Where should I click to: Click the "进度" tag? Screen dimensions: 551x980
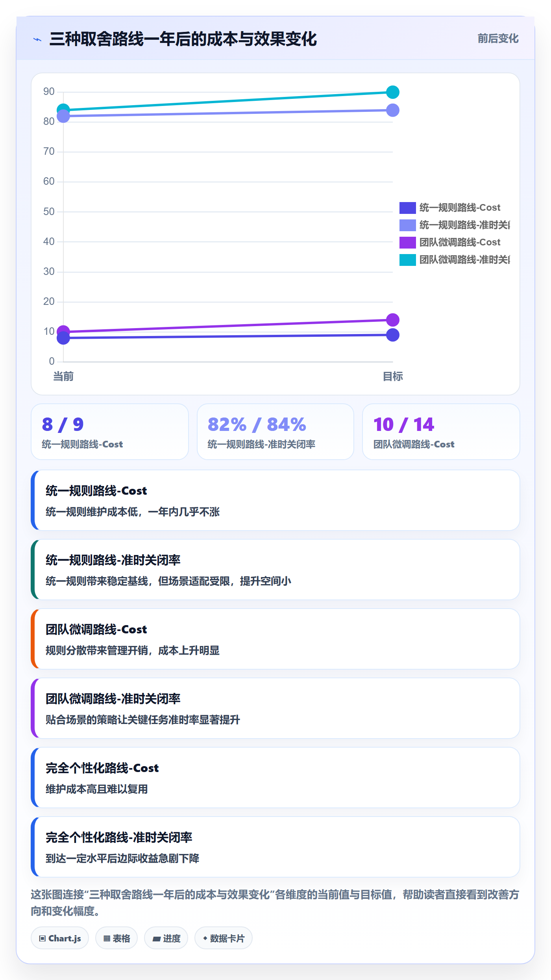(166, 938)
